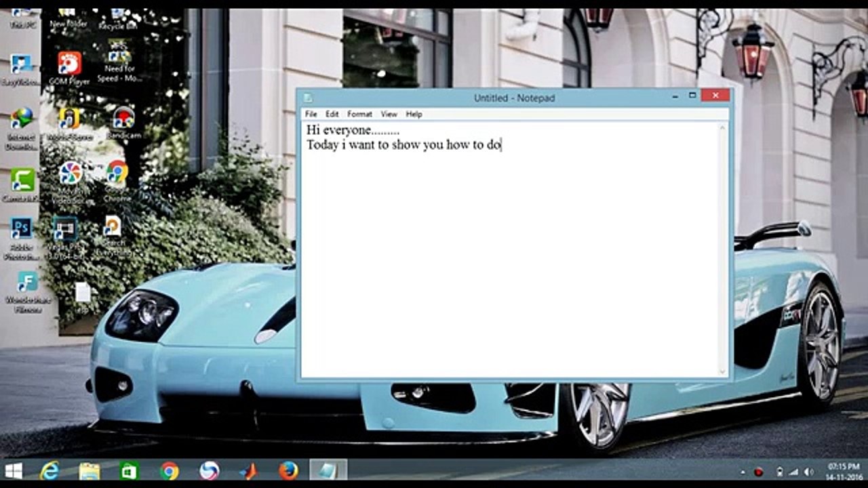Select the Adobe Photoshop desktop icon

22,239
